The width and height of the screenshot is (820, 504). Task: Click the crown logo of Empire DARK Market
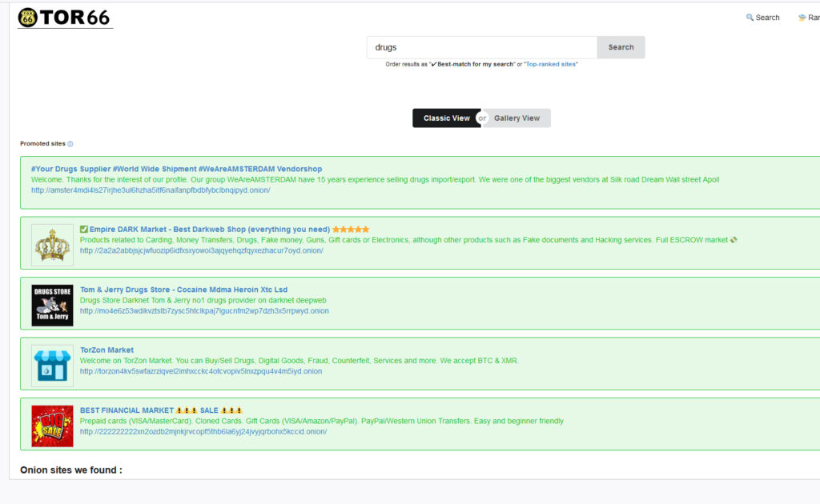point(52,244)
